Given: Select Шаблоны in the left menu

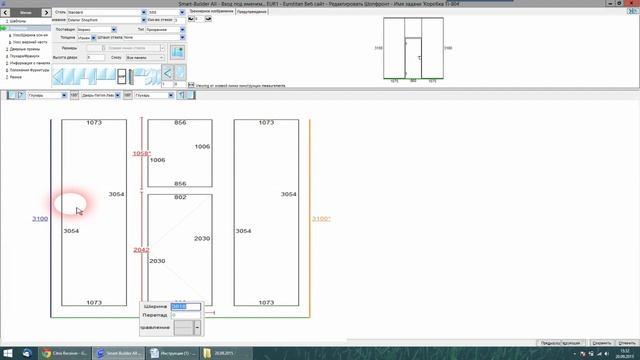Looking at the screenshot, I should pos(18,21).
